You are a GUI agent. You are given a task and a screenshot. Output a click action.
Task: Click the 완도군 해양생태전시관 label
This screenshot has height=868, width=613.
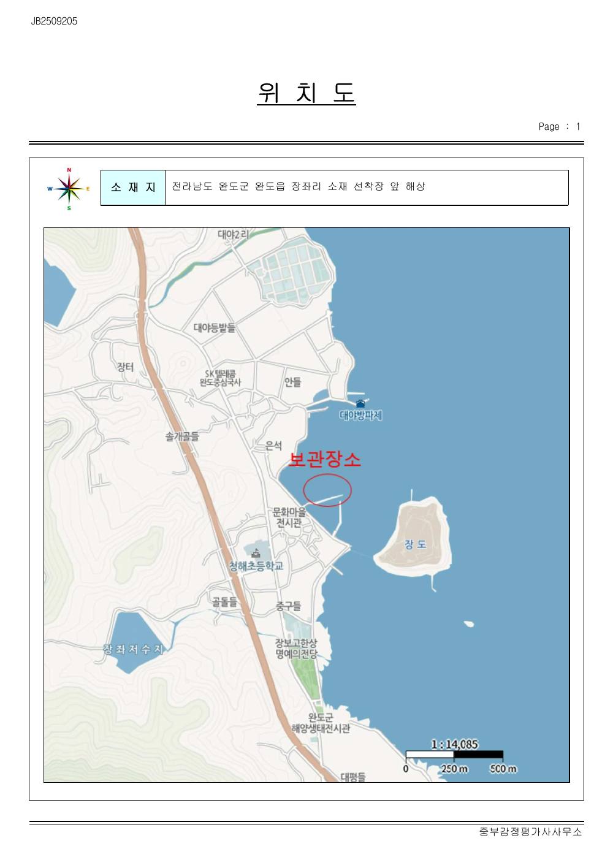(x=321, y=723)
